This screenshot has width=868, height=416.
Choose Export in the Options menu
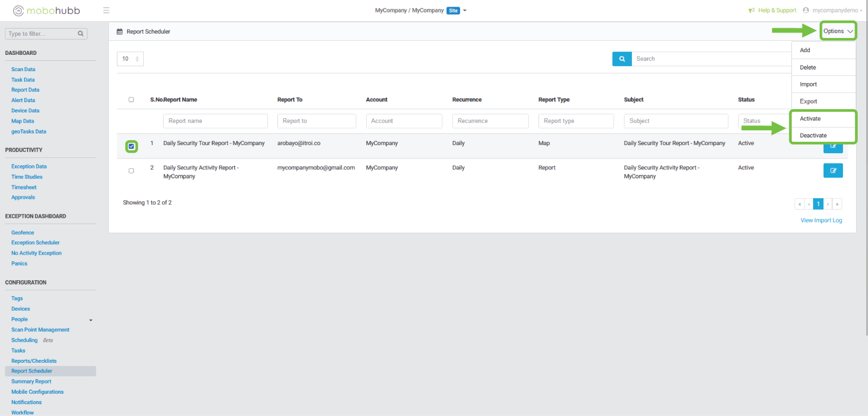(808, 102)
